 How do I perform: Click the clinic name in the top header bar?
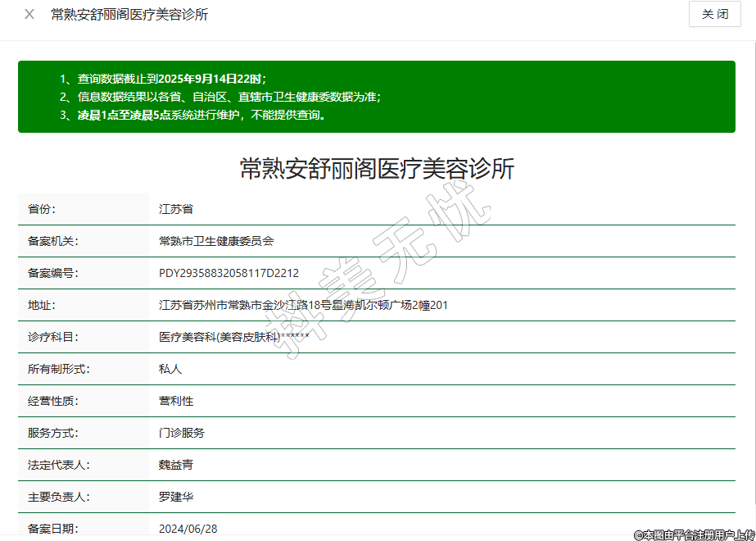129,15
